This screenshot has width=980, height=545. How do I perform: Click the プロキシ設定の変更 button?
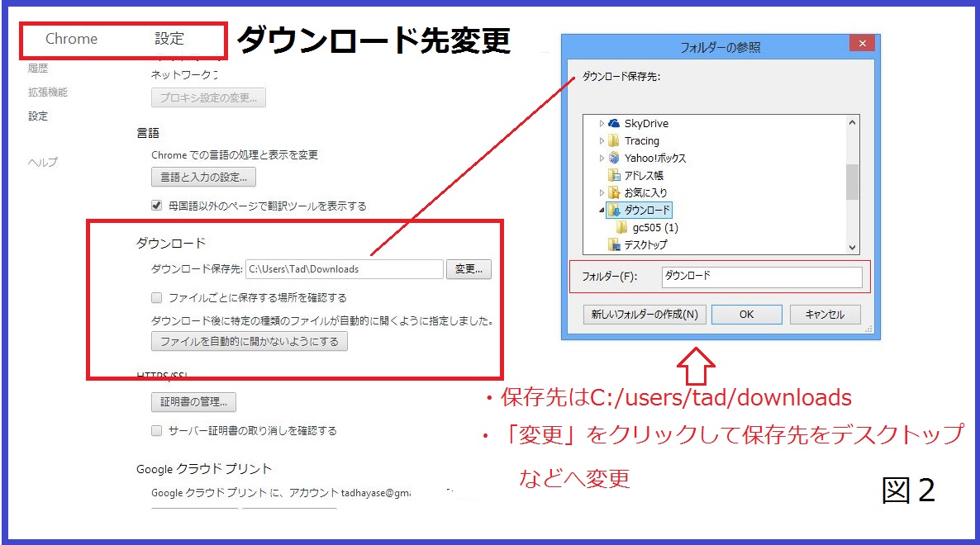(209, 97)
